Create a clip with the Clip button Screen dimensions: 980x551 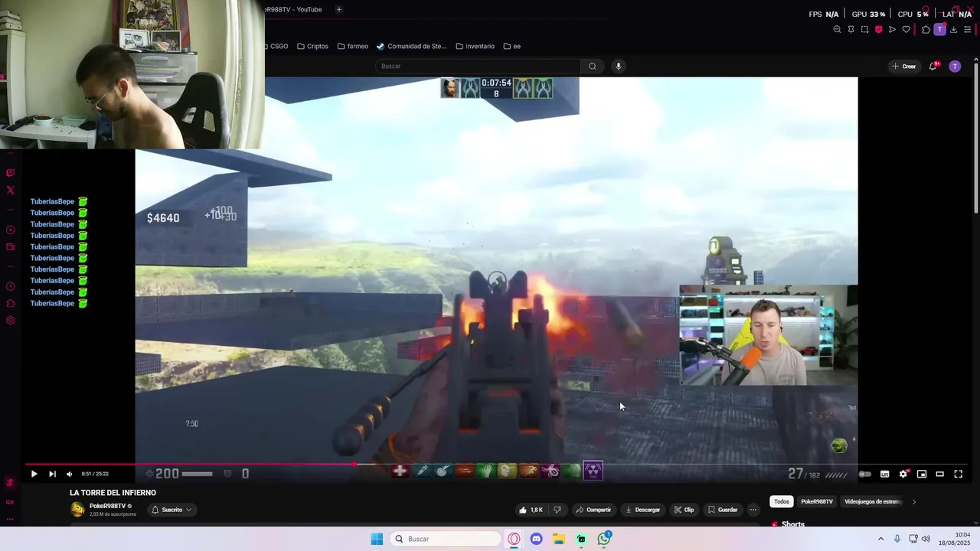(684, 510)
